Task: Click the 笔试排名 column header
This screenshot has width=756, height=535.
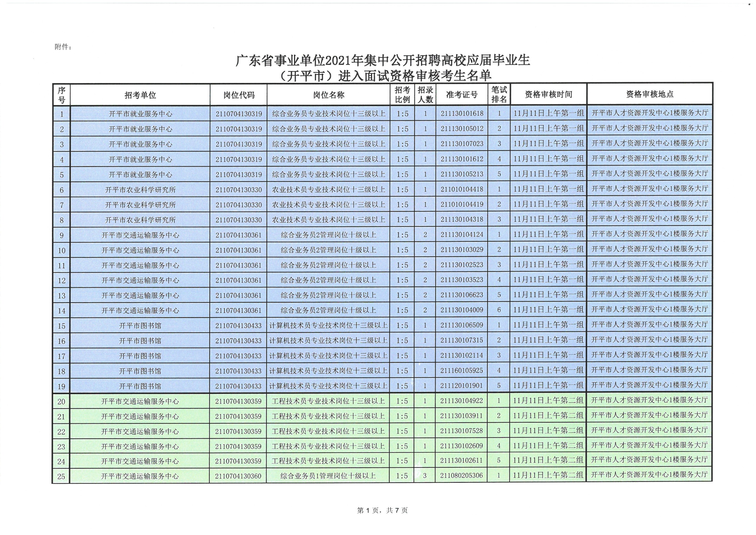Action: tap(499, 94)
